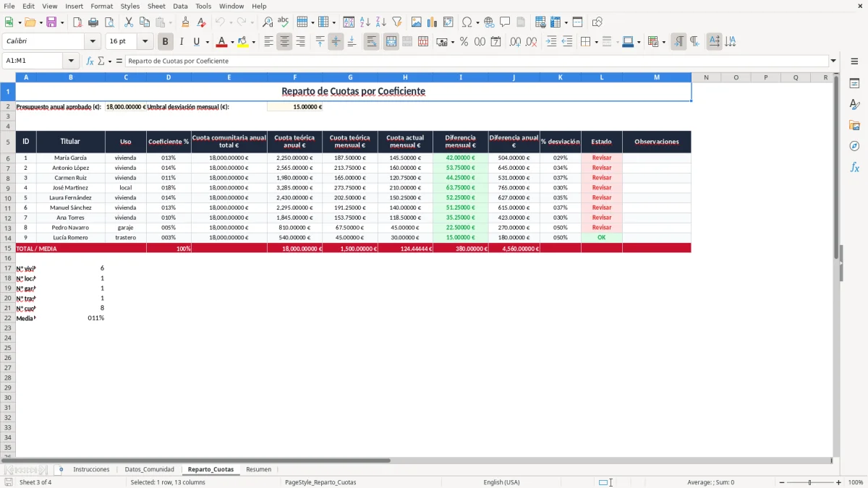
Task: Select Clone Formatting paintbrush
Action: click(x=185, y=22)
